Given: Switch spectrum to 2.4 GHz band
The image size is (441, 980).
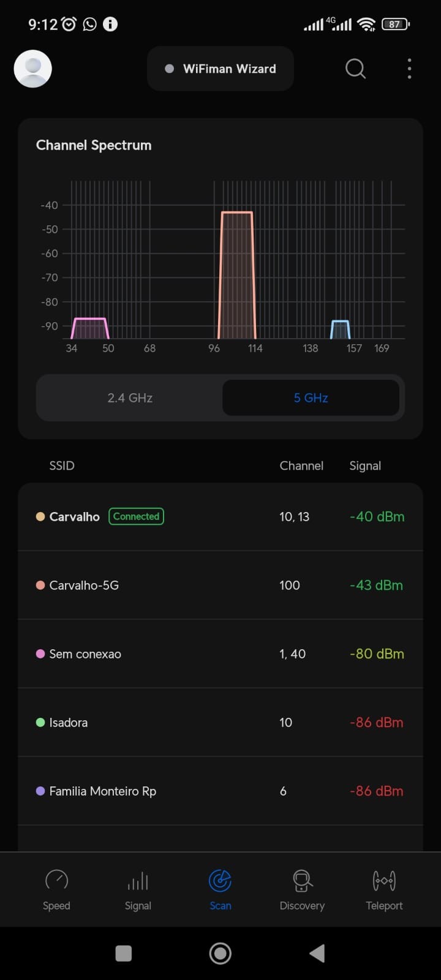Looking at the screenshot, I should tap(130, 398).
